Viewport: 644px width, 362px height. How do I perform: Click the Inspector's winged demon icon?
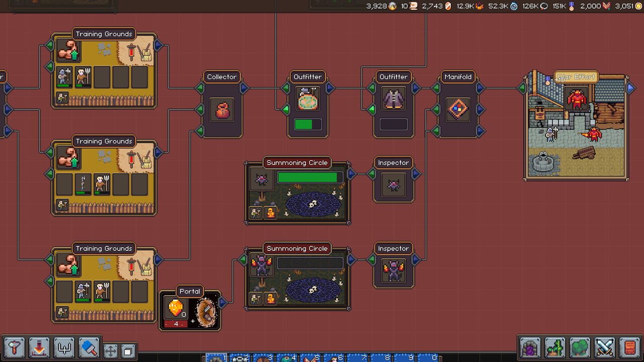(x=393, y=270)
